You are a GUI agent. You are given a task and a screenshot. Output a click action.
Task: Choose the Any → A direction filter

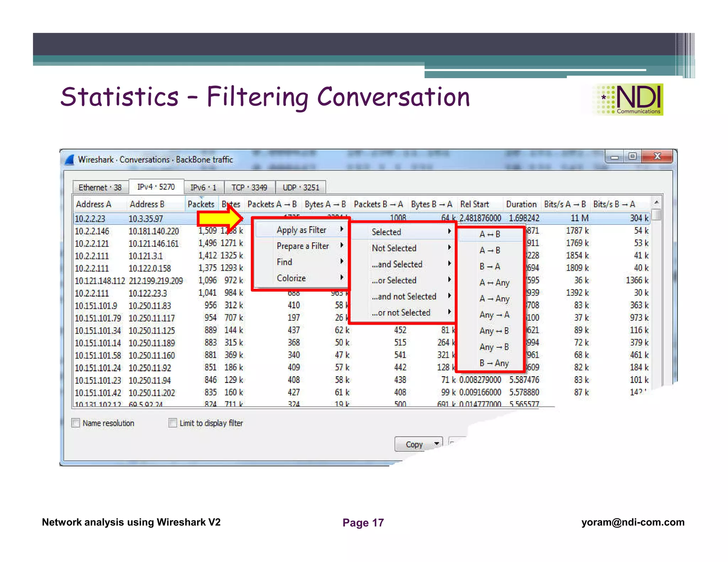490,314
